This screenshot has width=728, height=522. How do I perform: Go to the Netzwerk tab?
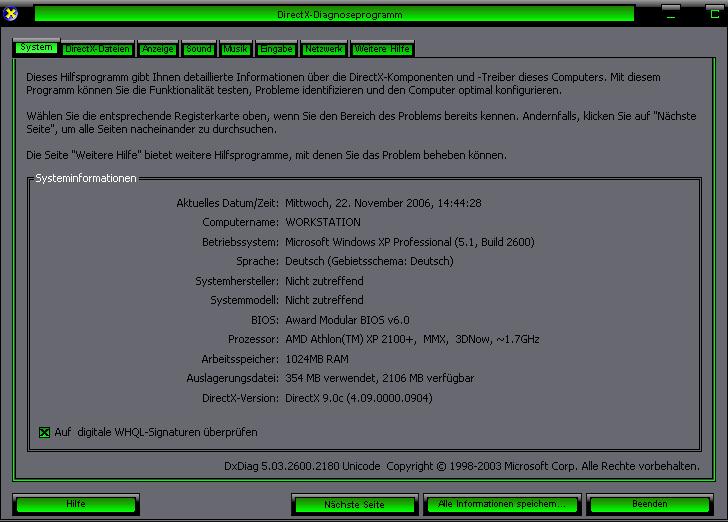tap(324, 49)
